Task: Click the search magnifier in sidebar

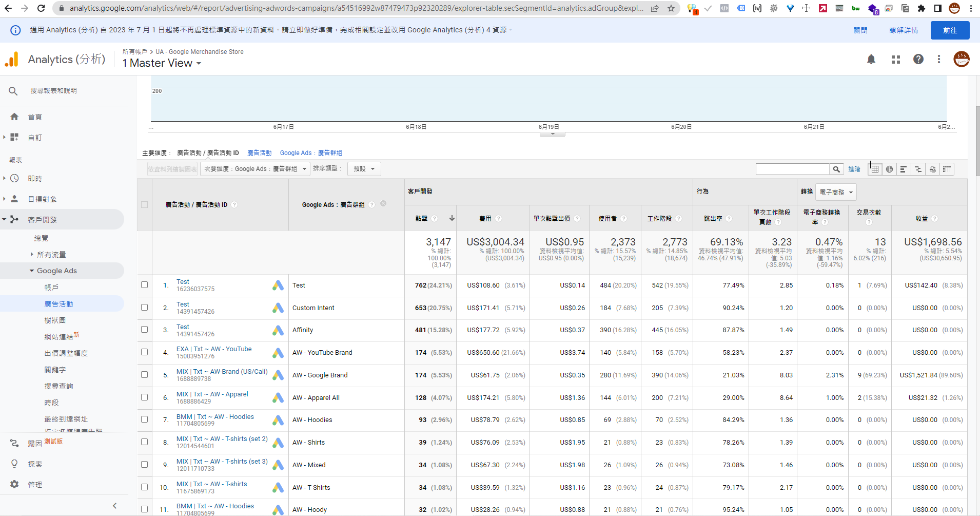Action: coord(13,91)
